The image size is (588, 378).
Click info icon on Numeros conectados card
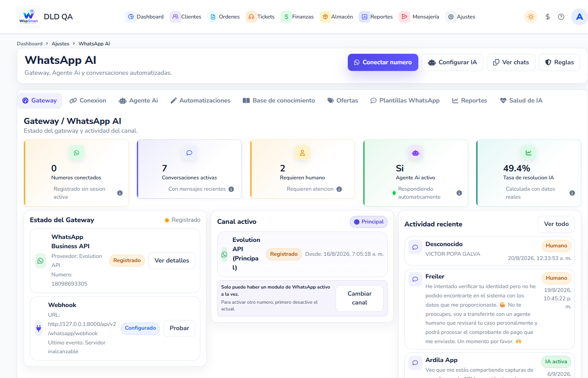[120, 193]
